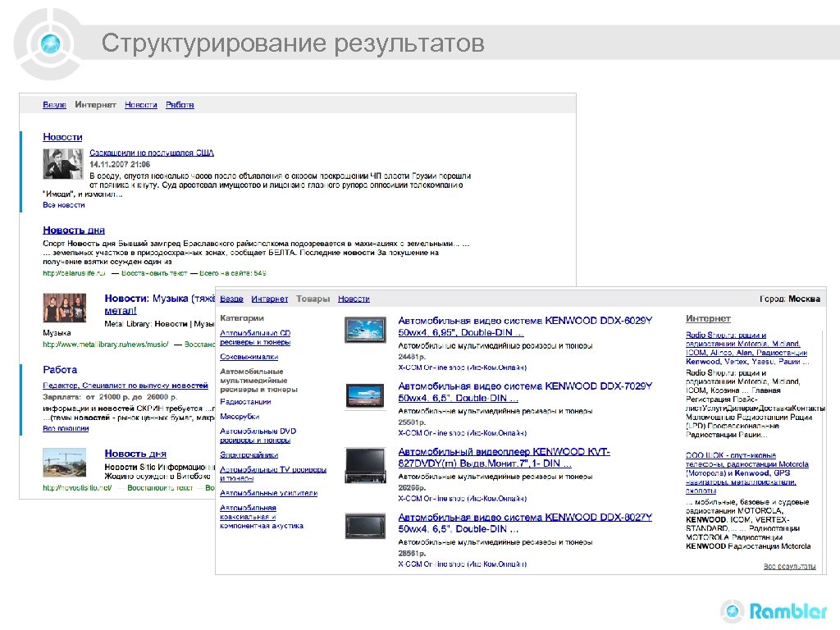Open the X-COM shop link under the 24481р. price
The height and width of the screenshot is (630, 840).
click(x=463, y=368)
